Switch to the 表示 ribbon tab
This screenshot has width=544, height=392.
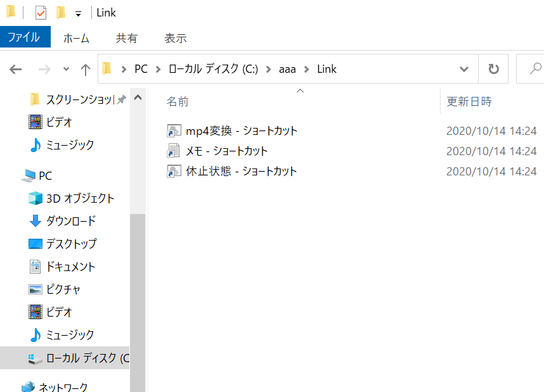pyautogui.click(x=176, y=38)
